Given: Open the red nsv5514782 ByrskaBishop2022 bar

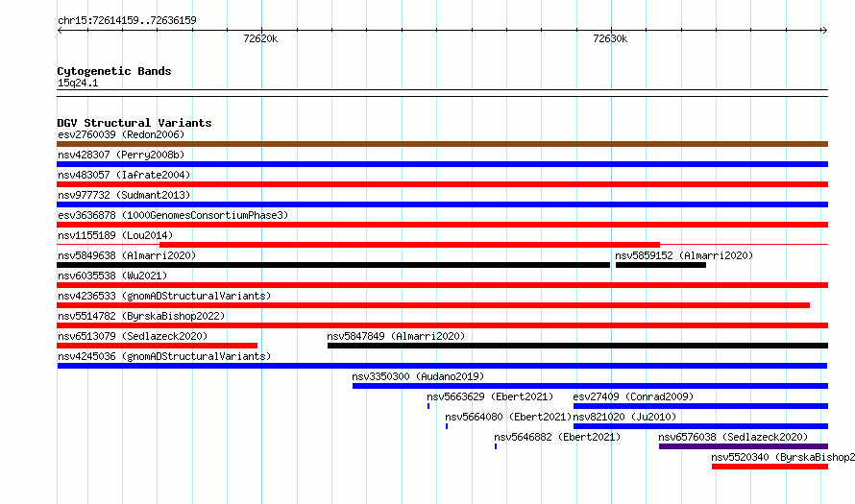Looking at the screenshot, I should click(442, 325).
